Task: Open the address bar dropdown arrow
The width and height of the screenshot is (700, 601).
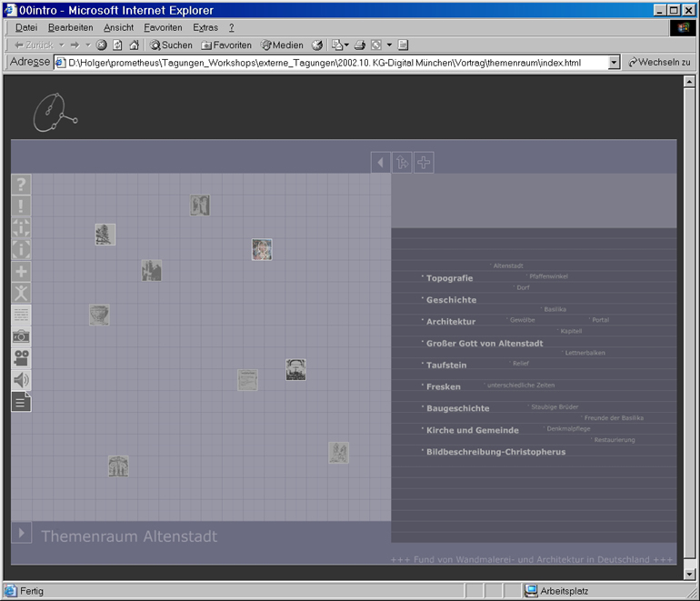Action: click(614, 63)
